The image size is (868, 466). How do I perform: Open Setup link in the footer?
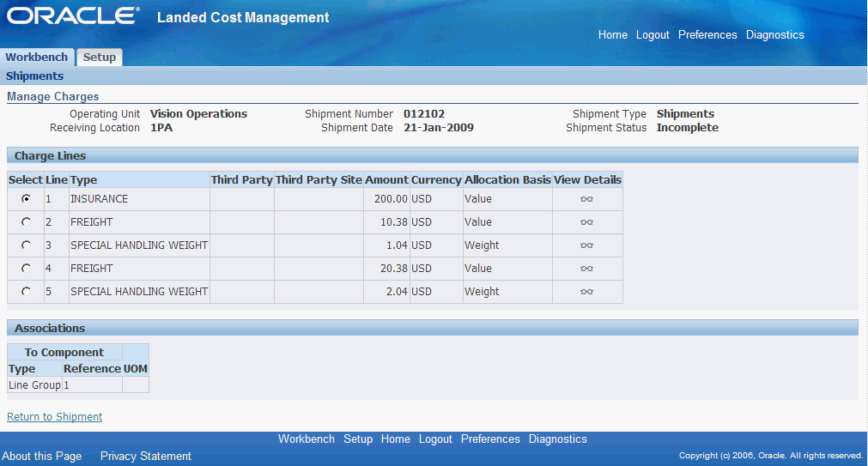pos(358,439)
